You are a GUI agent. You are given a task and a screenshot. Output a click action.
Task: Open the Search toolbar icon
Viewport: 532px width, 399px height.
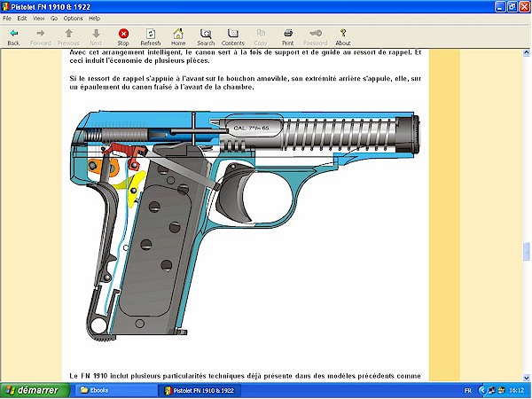(x=206, y=36)
